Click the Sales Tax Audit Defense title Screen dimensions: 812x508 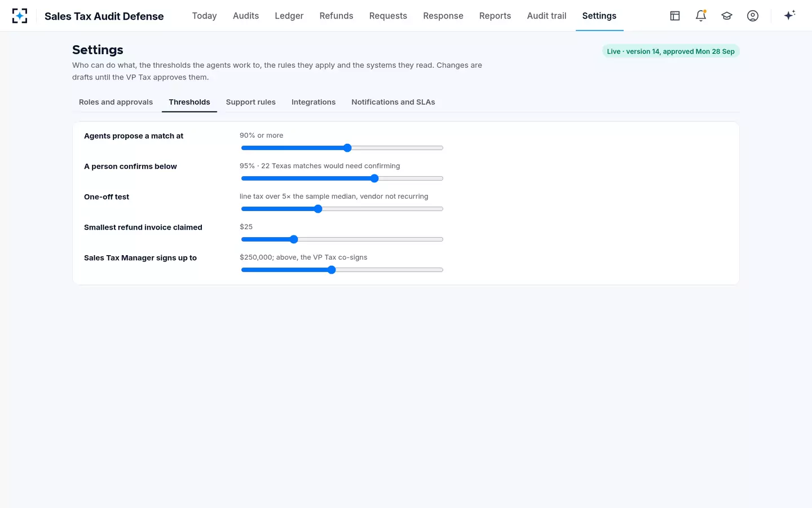click(104, 16)
